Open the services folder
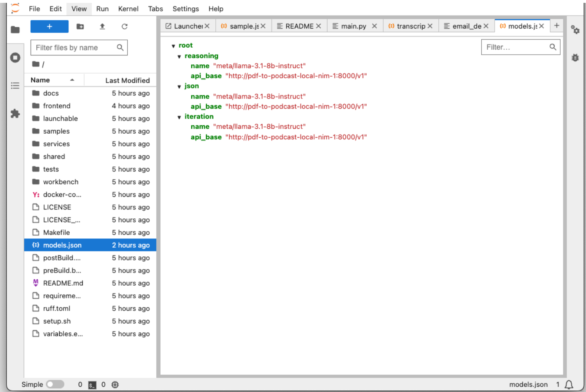The width and height of the screenshot is (586, 392). 56,144
